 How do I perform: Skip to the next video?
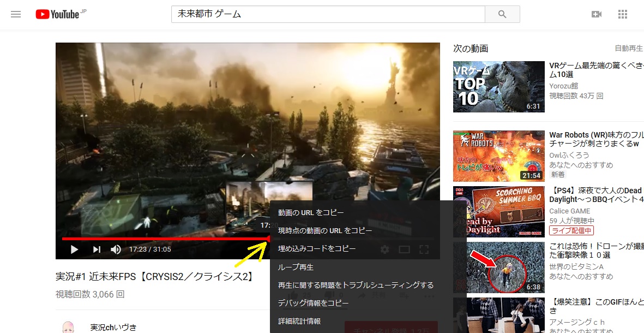[x=97, y=249]
